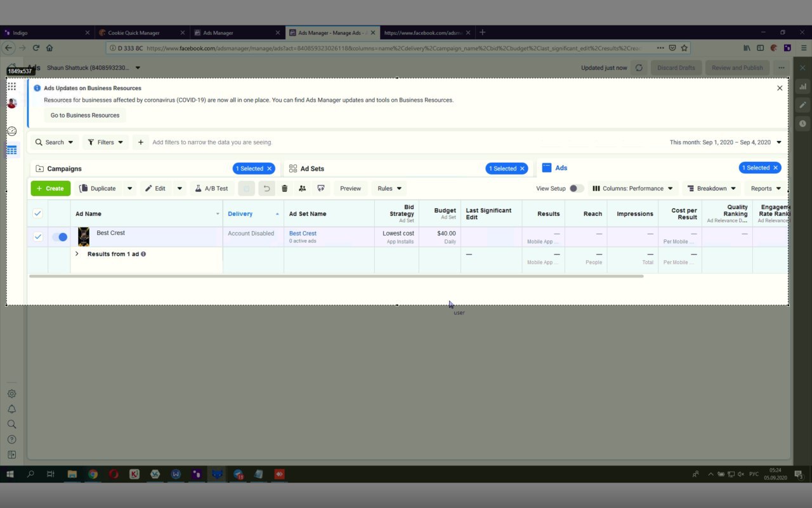The height and width of the screenshot is (508, 812).
Task: Open the Search dropdown
Action: coord(54,142)
